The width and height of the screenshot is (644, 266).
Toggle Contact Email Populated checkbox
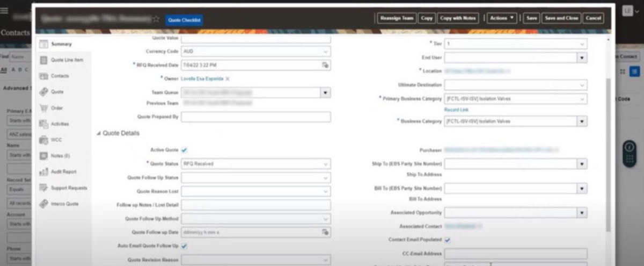[448, 240]
